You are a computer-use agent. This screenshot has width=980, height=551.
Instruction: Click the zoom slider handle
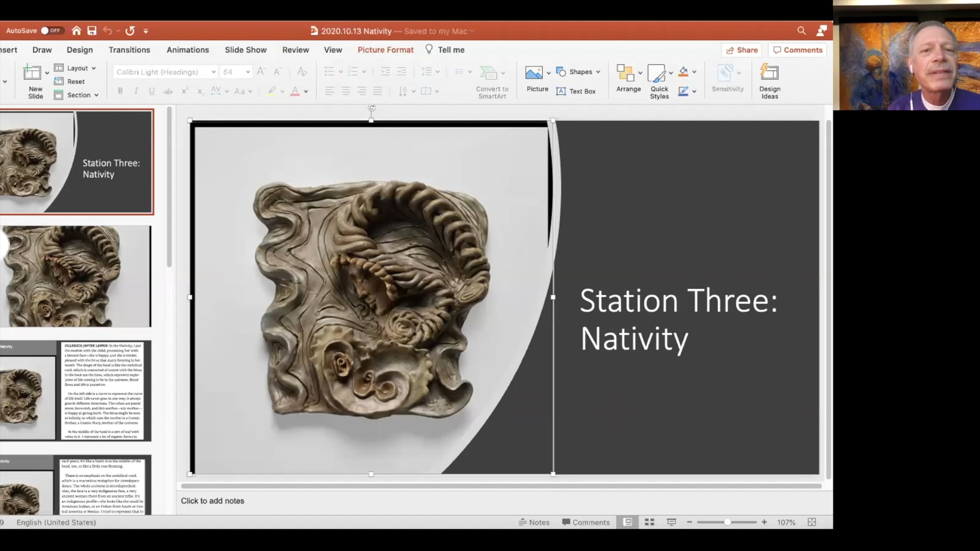[727, 522]
